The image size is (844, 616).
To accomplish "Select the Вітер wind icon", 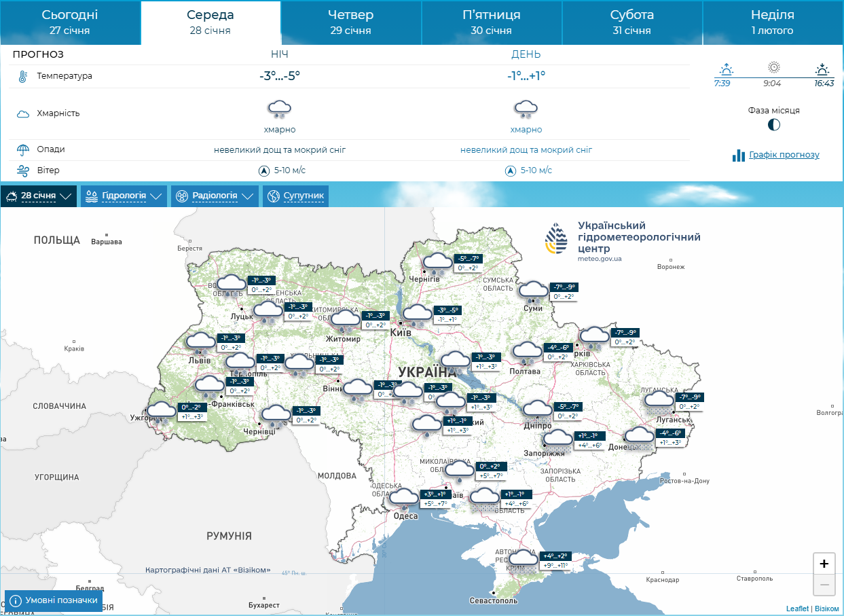I will [x=22, y=170].
